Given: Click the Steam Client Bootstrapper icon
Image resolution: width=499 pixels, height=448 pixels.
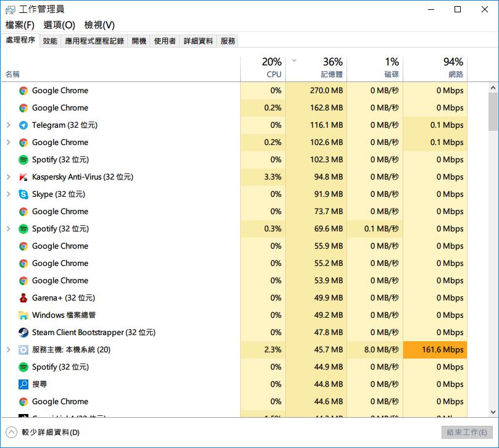Looking at the screenshot, I should (x=23, y=333).
